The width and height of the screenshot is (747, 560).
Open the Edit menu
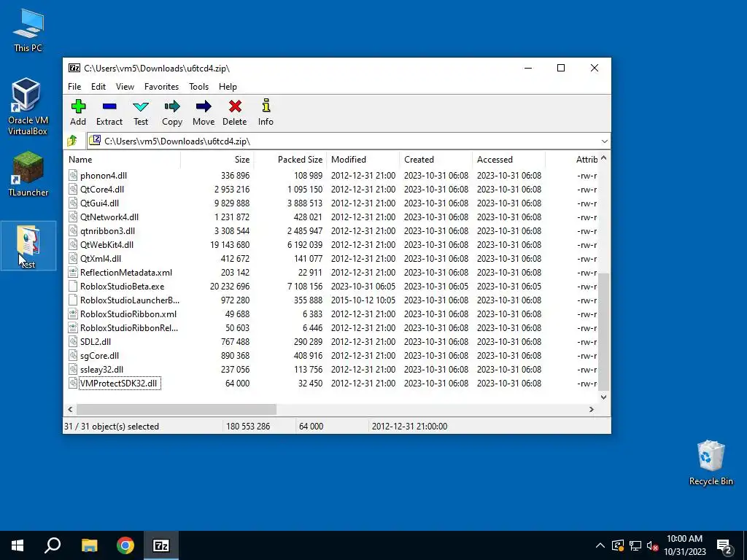pyautogui.click(x=98, y=87)
